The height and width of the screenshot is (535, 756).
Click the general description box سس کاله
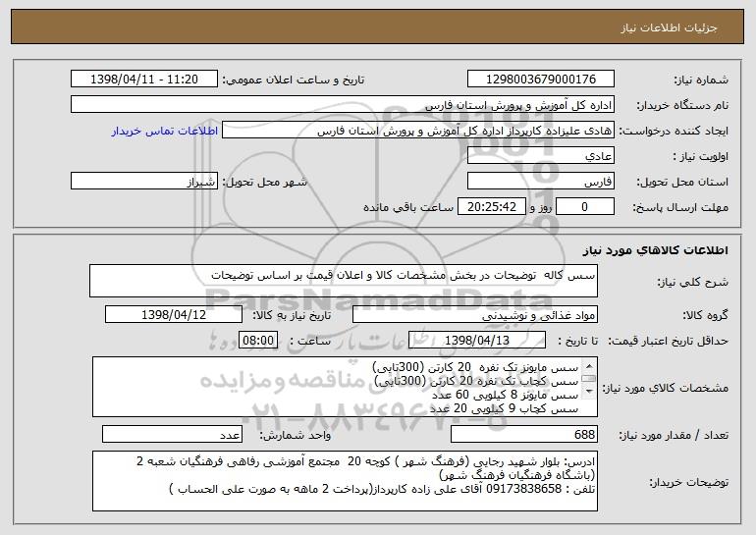click(344, 281)
